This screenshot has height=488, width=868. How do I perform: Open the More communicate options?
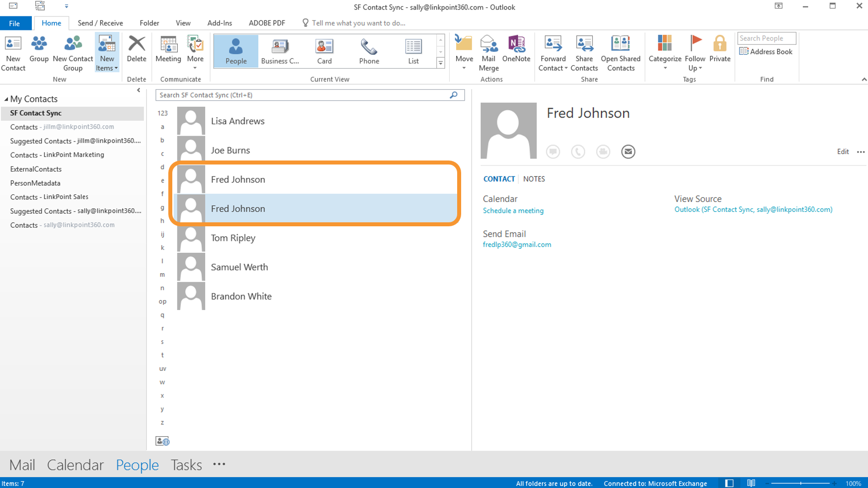(195, 53)
